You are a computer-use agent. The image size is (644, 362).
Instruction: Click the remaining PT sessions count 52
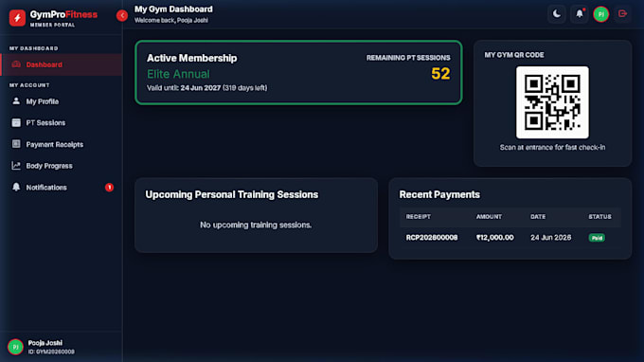click(440, 74)
